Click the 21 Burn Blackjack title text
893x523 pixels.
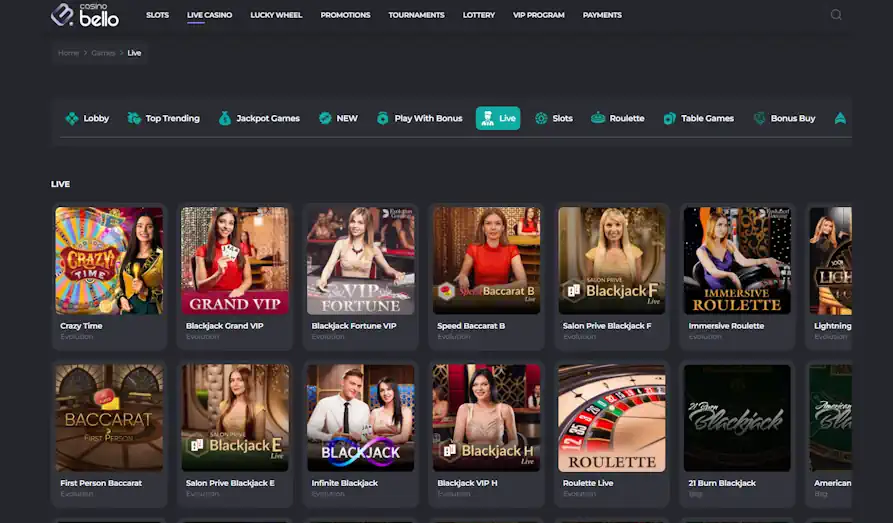[722, 483]
